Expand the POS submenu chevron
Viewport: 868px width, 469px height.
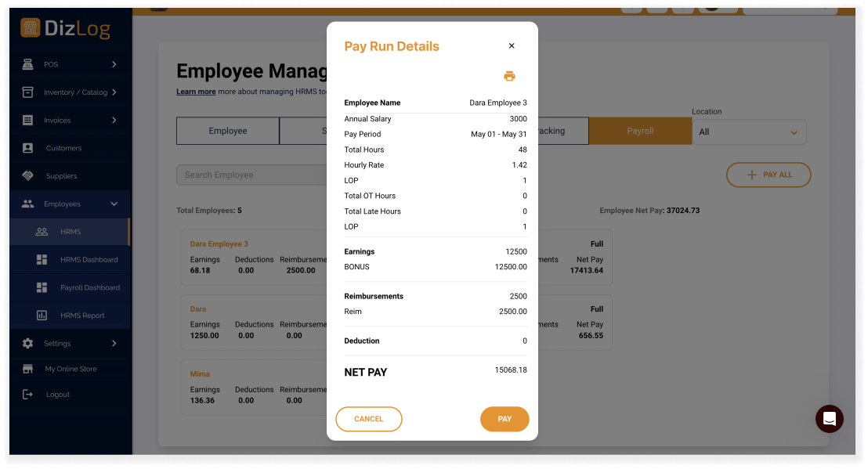114,64
